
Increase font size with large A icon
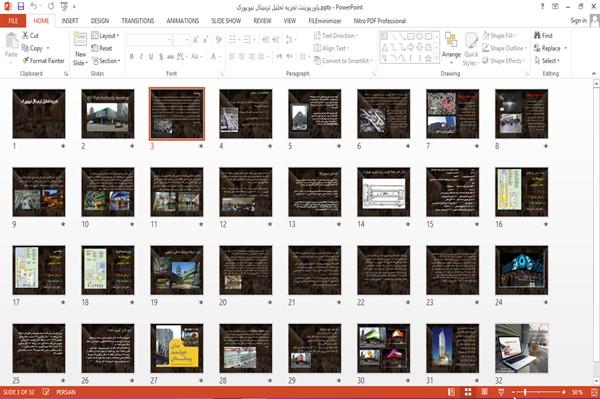(196, 39)
